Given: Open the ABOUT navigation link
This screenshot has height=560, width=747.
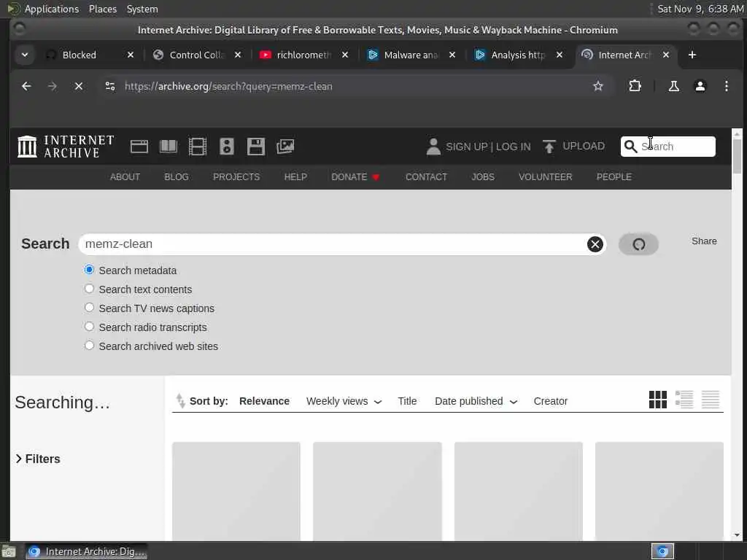Looking at the screenshot, I should pyautogui.click(x=125, y=177).
